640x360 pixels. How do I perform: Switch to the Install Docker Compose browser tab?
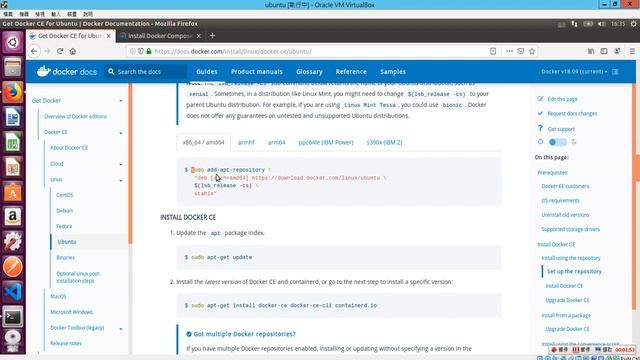tap(160, 36)
